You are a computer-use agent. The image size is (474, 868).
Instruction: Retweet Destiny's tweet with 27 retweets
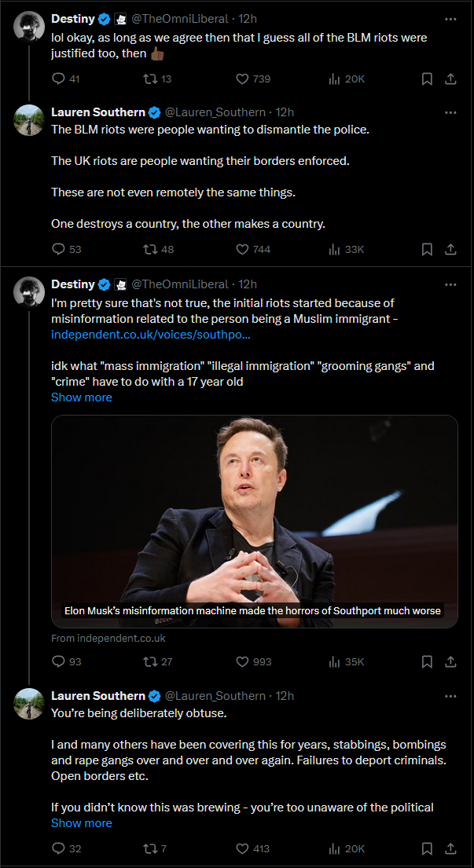pyautogui.click(x=149, y=661)
